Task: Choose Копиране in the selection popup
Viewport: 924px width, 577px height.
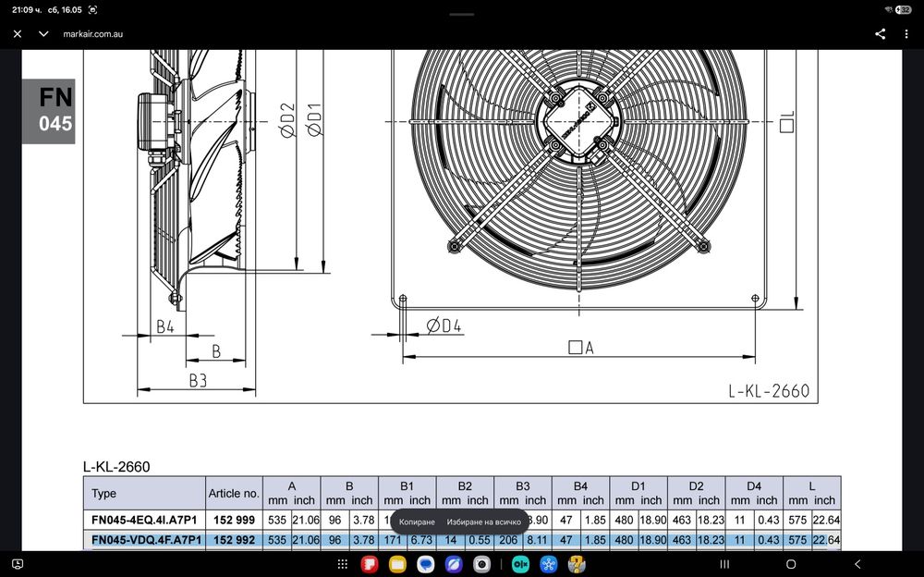Action: pyautogui.click(x=417, y=522)
